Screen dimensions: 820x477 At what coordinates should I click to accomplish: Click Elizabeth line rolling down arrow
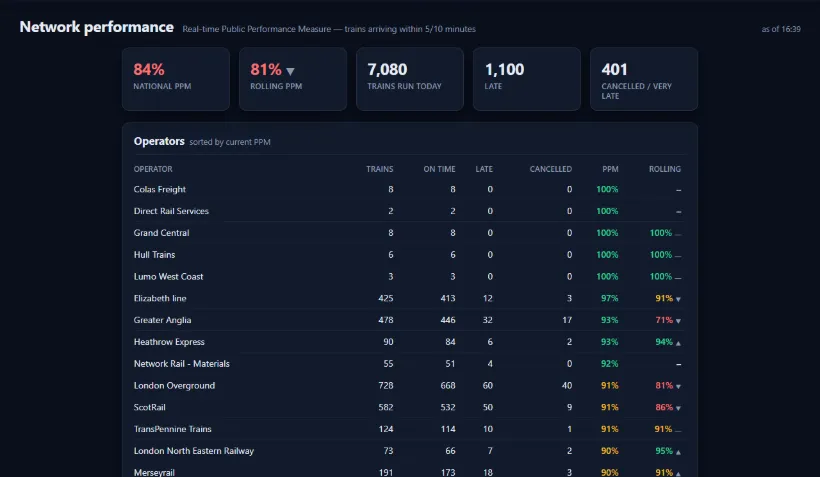click(678, 299)
